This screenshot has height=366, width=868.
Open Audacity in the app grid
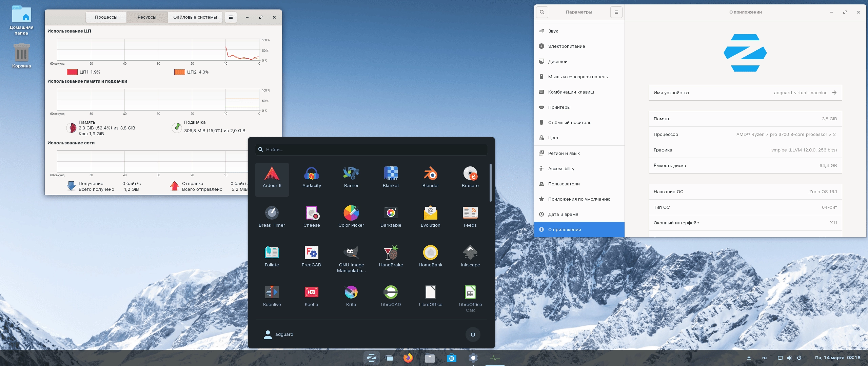312,179
